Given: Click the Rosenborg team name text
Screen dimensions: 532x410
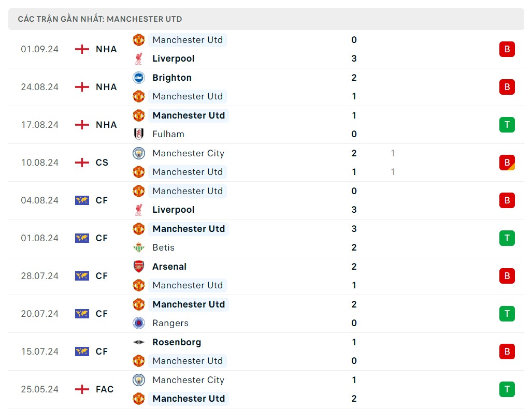Looking at the screenshot, I should pyautogui.click(x=177, y=342).
